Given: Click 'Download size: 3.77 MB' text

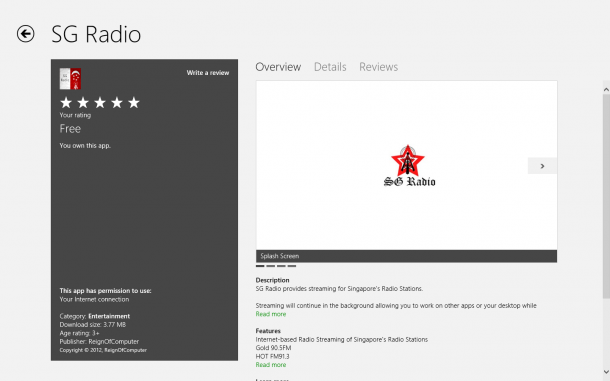Looking at the screenshot, I should click(93, 325).
